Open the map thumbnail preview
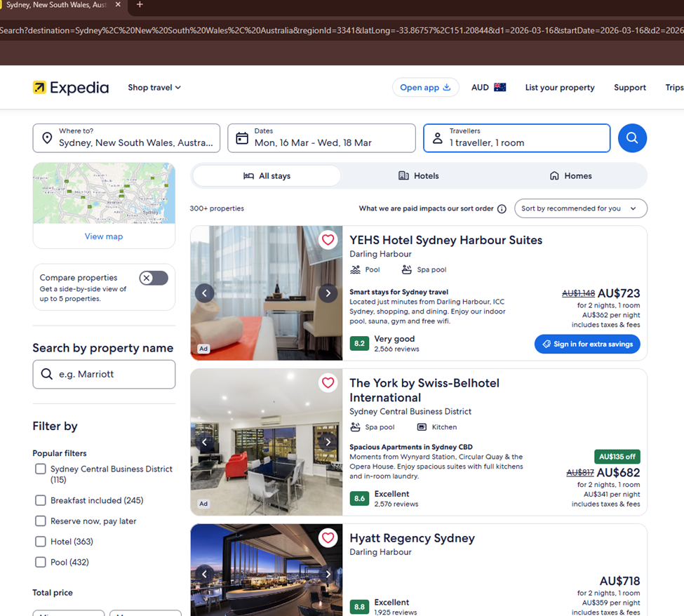The image size is (684, 616). (104, 193)
